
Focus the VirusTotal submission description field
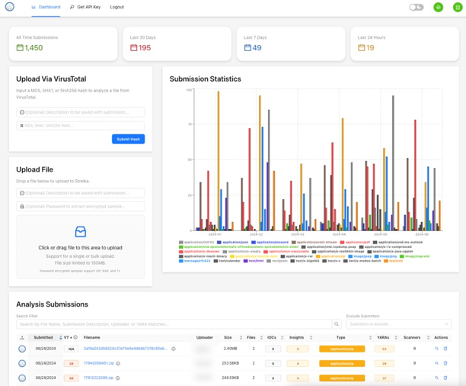coord(80,112)
